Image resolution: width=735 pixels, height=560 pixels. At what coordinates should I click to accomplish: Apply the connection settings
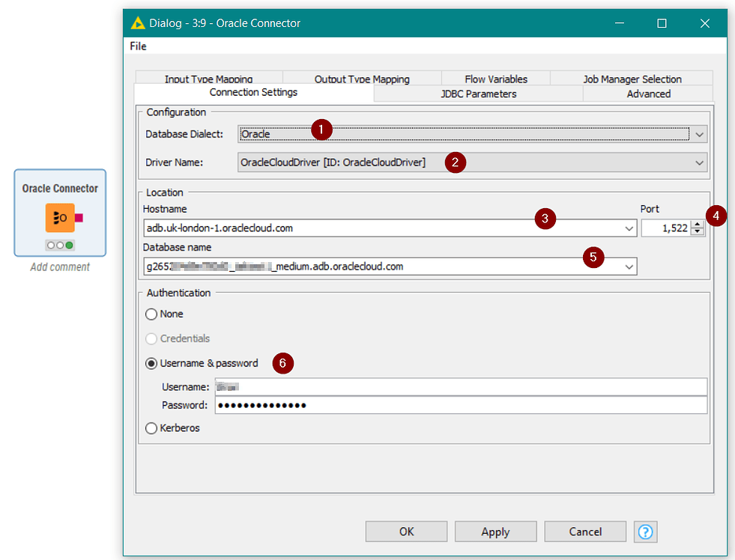495,532
